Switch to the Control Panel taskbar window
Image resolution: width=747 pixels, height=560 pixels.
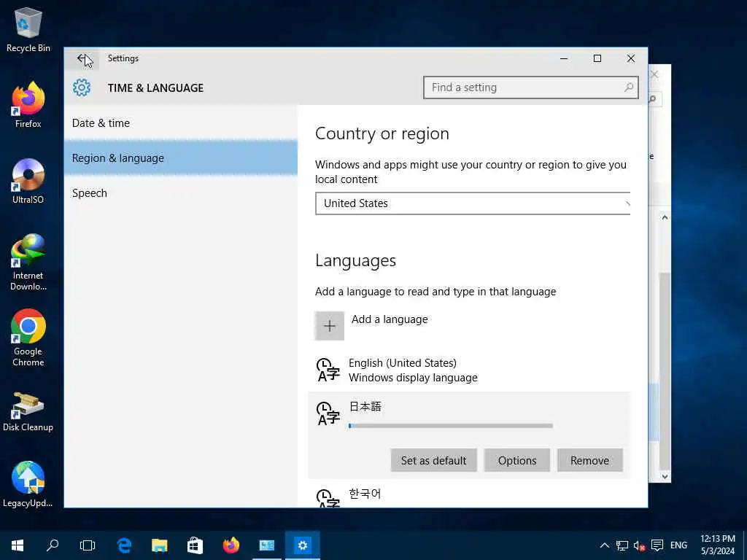click(x=267, y=545)
